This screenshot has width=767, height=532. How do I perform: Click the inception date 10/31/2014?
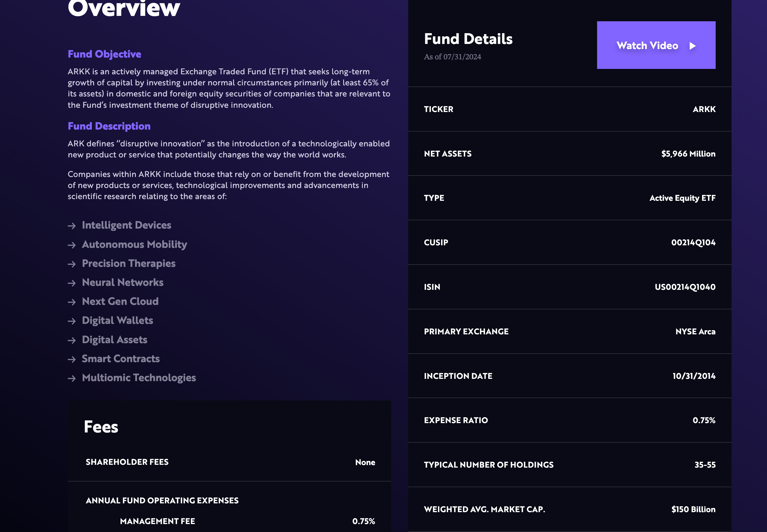(x=694, y=376)
